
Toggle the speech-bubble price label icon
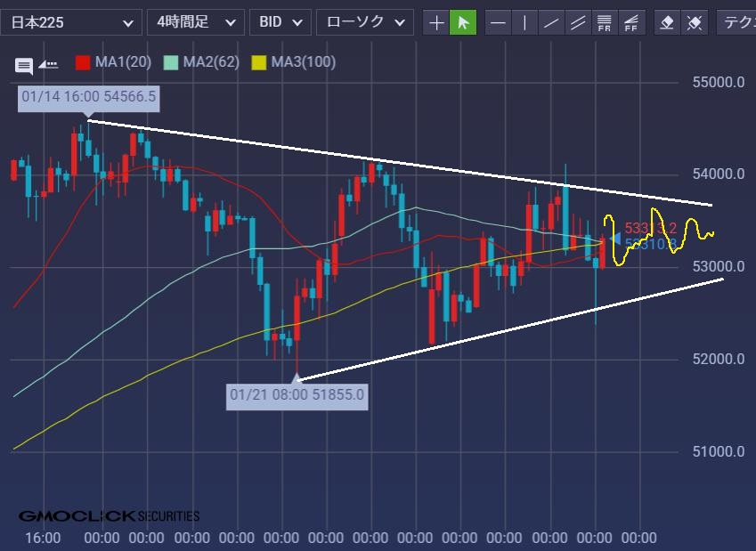click(24, 65)
